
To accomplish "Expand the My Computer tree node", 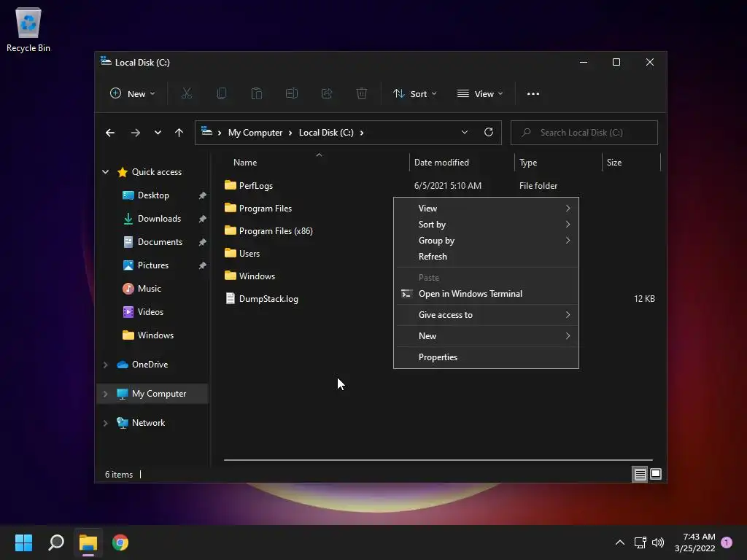I will tap(105, 394).
